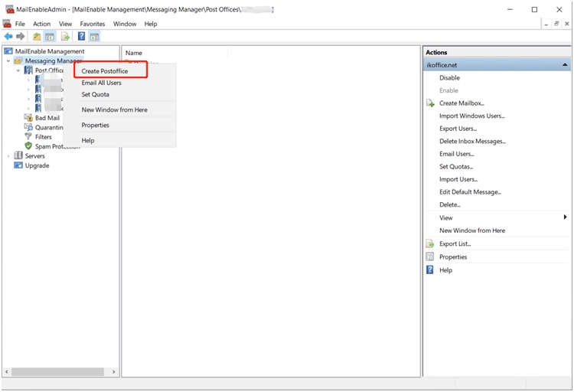Click Delete Inbox Messages action

coord(472,142)
